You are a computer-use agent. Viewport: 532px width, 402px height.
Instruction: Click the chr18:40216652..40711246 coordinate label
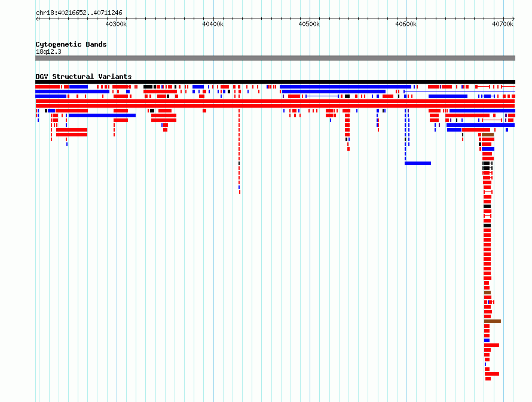pos(79,13)
